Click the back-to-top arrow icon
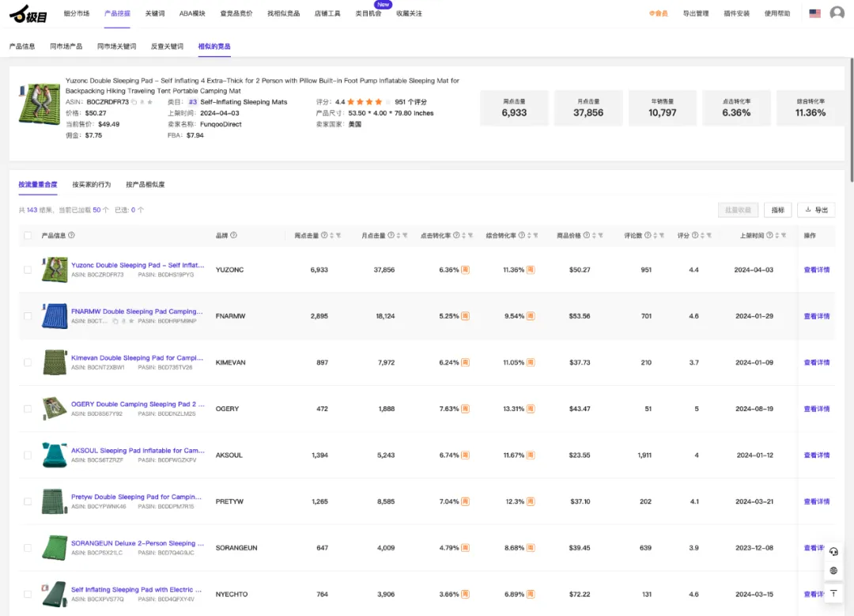The image size is (854, 616). tap(833, 594)
